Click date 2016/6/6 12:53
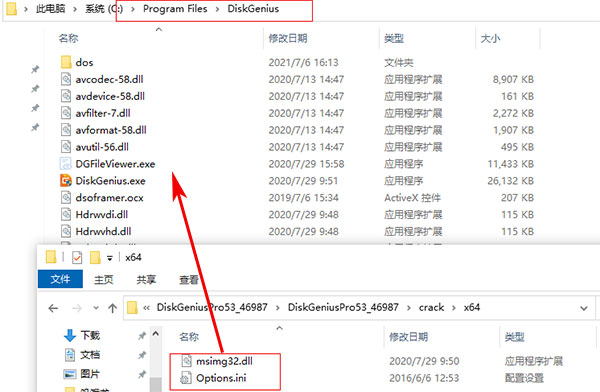 [x=424, y=378]
